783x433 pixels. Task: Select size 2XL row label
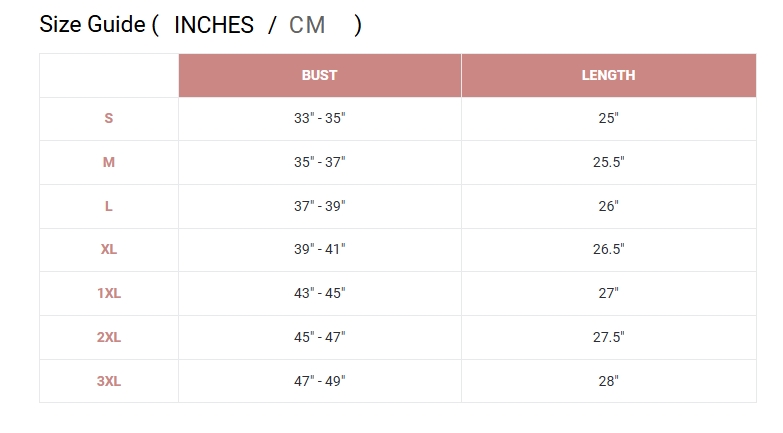click(x=109, y=337)
